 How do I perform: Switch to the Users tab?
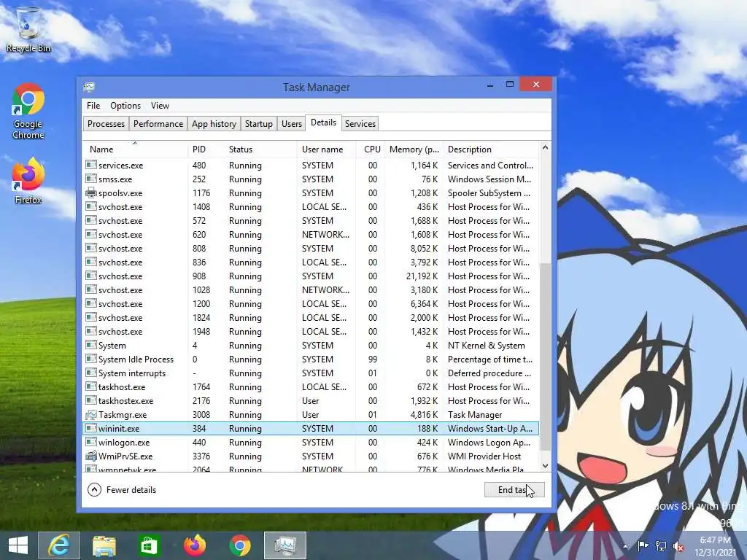pos(292,124)
